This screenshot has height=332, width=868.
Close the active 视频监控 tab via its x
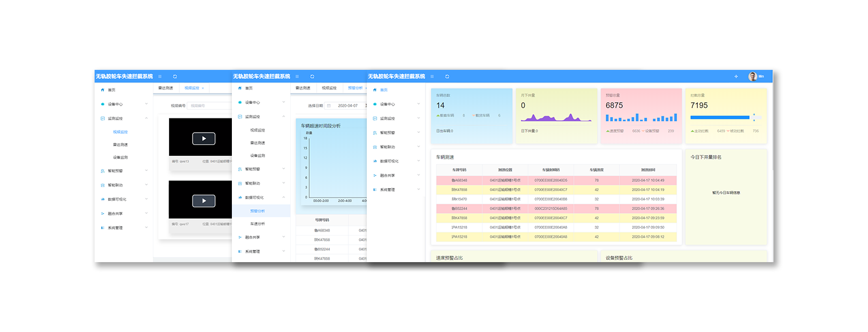[x=202, y=88]
